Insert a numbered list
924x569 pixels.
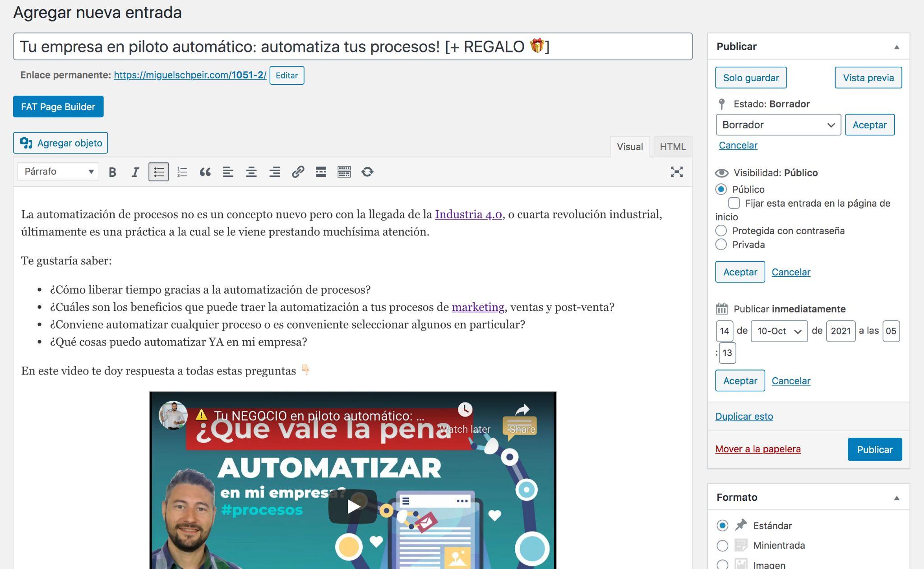click(x=182, y=172)
